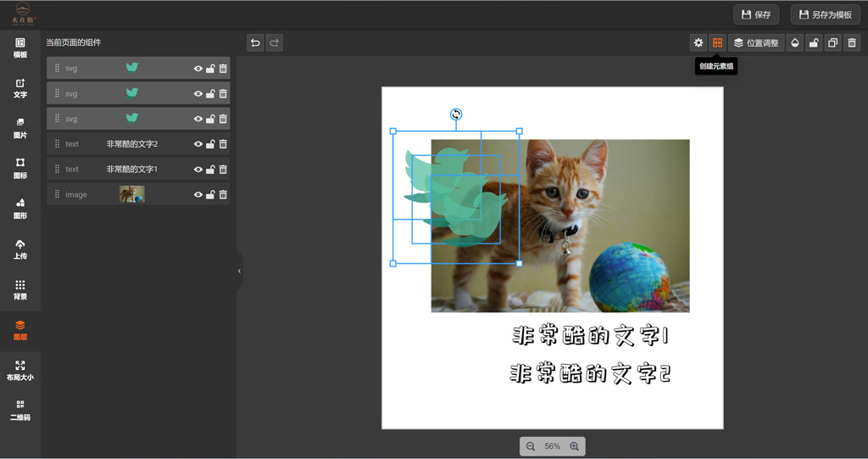Select the 非常酷的文字2 layer row
The height and width of the screenshot is (459, 868).
[x=138, y=144]
